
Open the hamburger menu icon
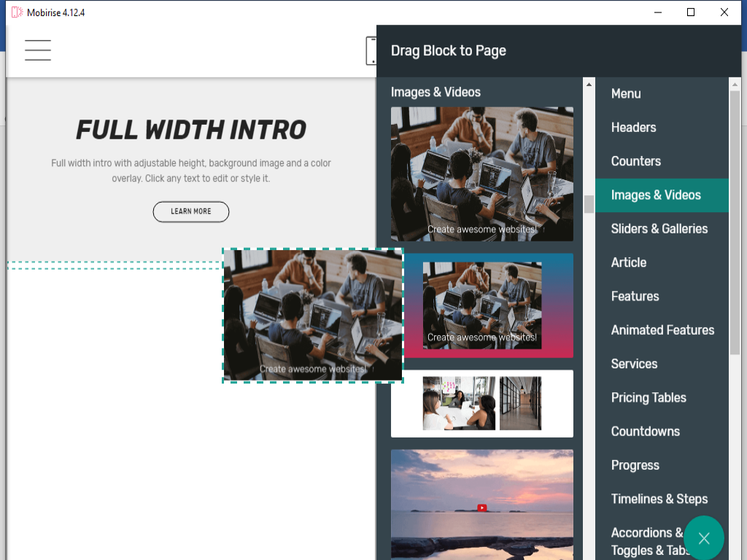pos(37,50)
